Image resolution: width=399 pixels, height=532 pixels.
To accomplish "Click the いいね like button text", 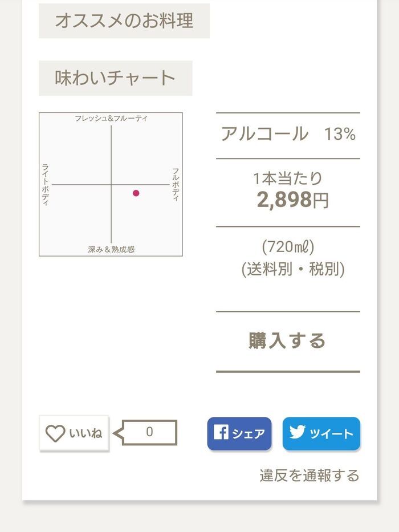I will point(85,434).
